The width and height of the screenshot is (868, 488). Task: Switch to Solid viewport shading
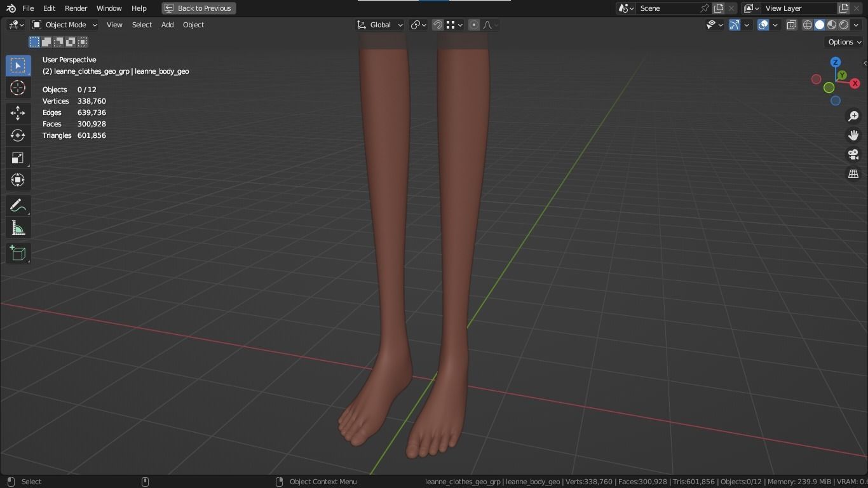tap(820, 25)
